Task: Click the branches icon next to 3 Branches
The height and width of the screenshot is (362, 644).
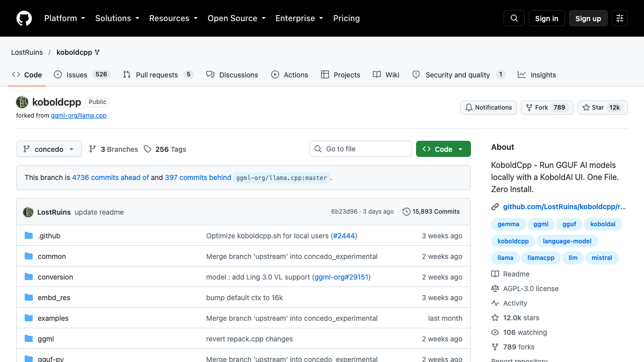Action: [x=93, y=149]
